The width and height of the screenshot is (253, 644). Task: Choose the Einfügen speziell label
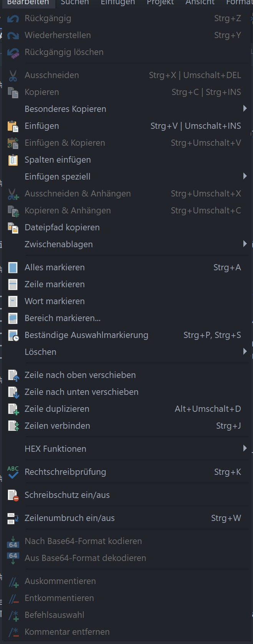coord(58,177)
